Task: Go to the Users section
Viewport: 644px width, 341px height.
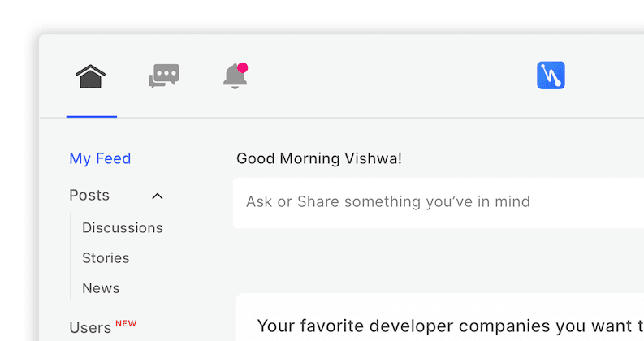Action: point(90,328)
